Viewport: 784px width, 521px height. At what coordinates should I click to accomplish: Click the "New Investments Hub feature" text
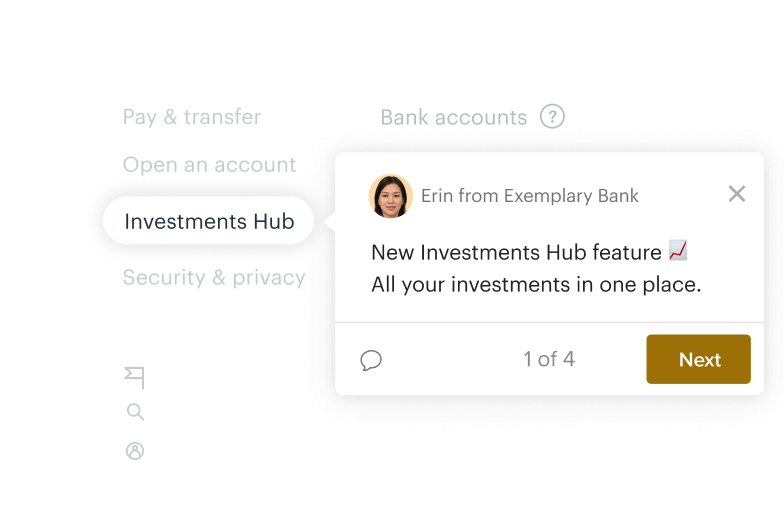516,252
